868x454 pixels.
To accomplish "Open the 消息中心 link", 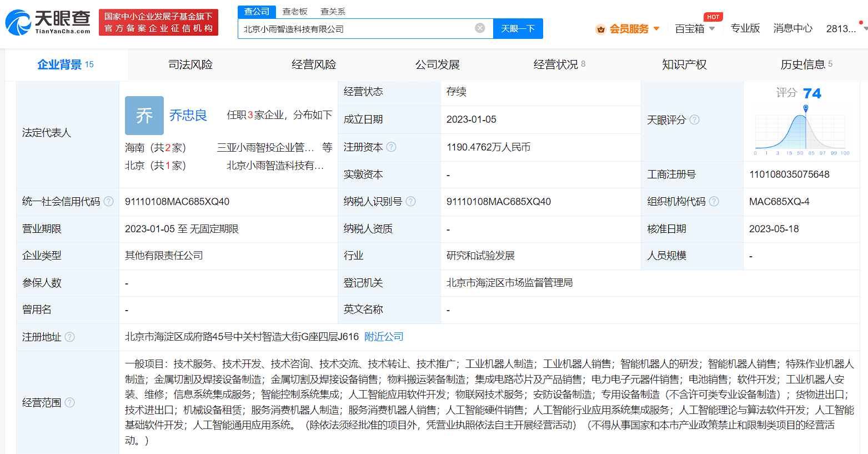I will tap(792, 28).
